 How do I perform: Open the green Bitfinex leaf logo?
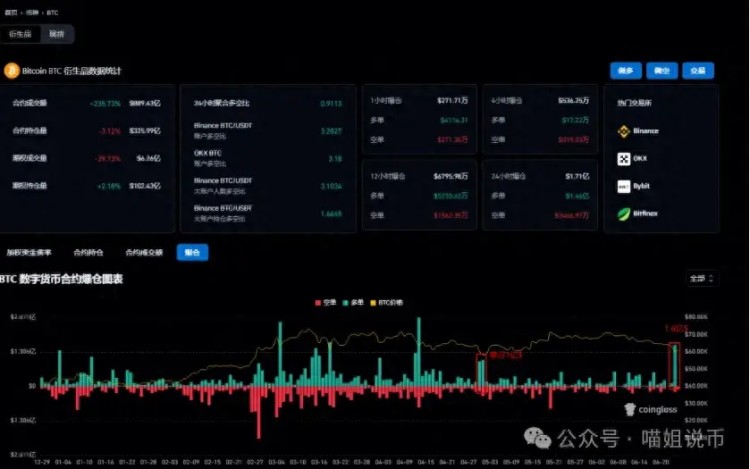click(x=623, y=214)
